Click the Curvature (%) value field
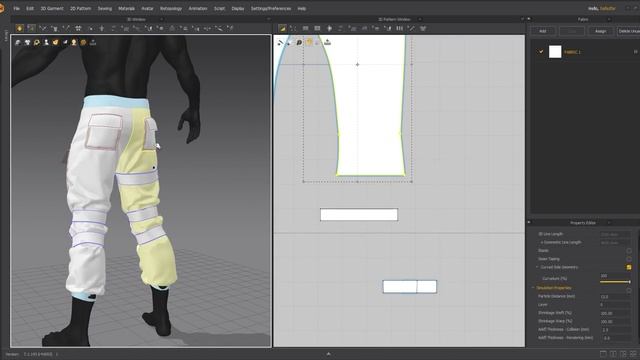Viewport: 640px width, 360px height. 615,276
